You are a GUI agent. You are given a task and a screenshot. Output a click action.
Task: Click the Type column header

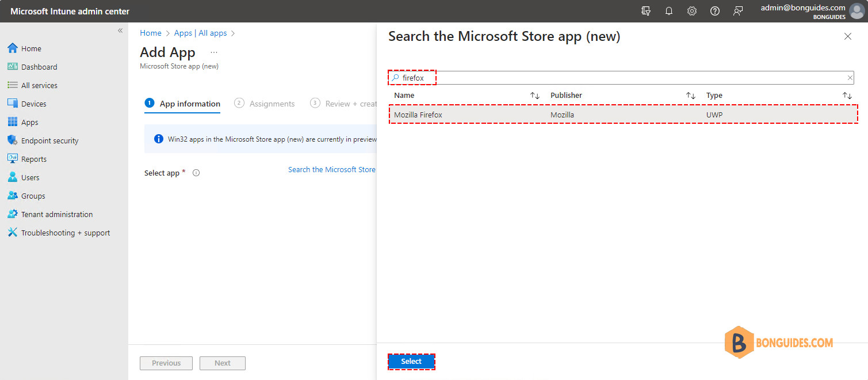click(714, 96)
